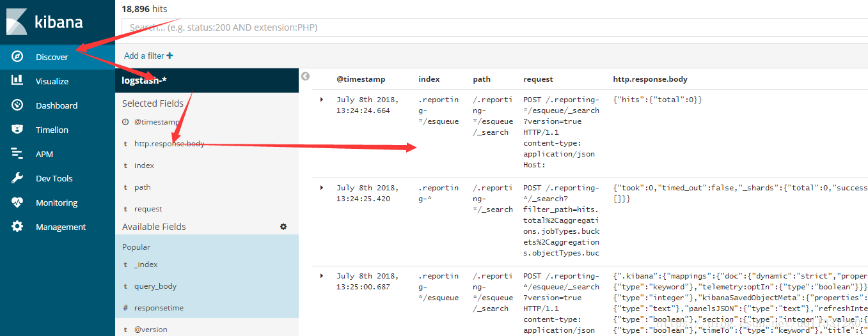Screen dimensions: 868x336
Task: Click the type icon for path field
Action: [125, 187]
